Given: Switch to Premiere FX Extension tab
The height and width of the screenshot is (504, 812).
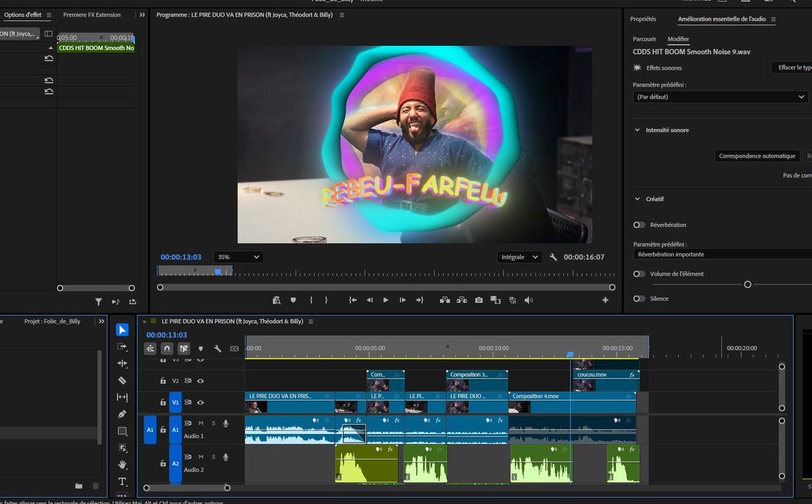Looking at the screenshot, I should point(92,15).
